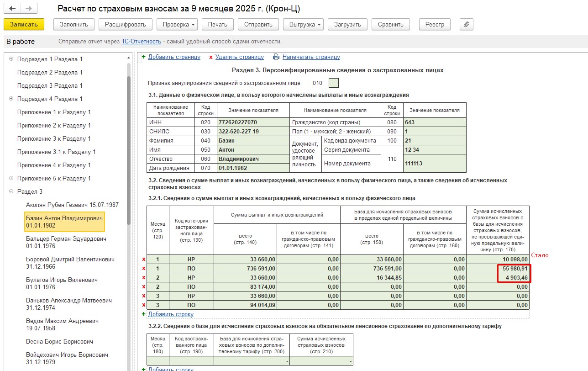The height and width of the screenshot is (371, 588).
Task: Click the left panel vertical scrollbar
Action: [x=129, y=151]
